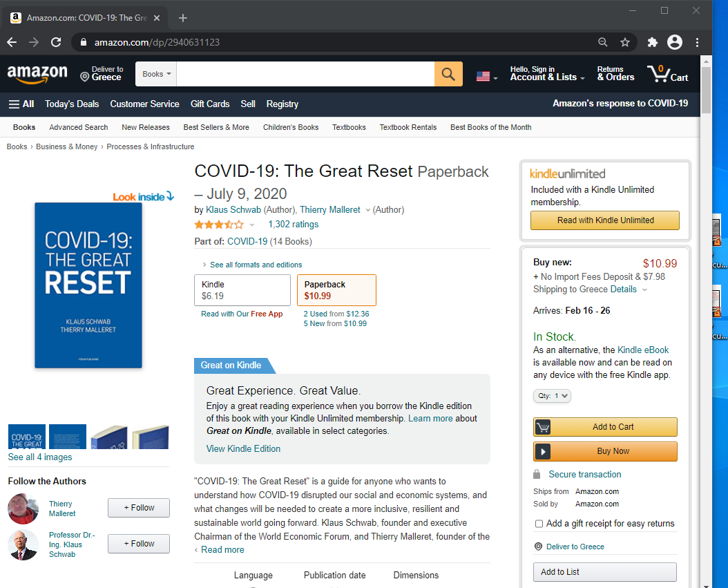This screenshot has width=728, height=588.
Task: Click Read with Kindle Unlimited button
Action: (x=605, y=220)
